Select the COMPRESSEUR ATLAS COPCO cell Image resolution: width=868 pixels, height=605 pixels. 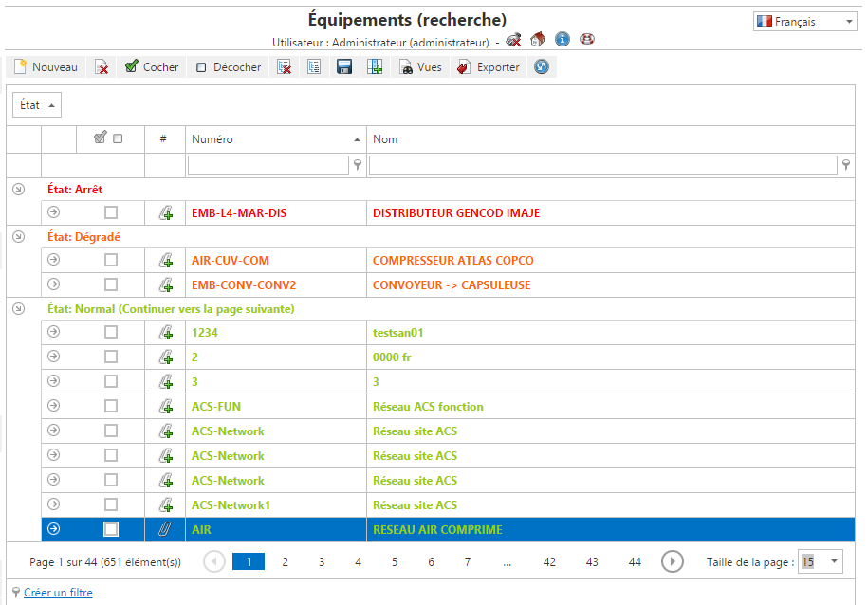click(611, 260)
